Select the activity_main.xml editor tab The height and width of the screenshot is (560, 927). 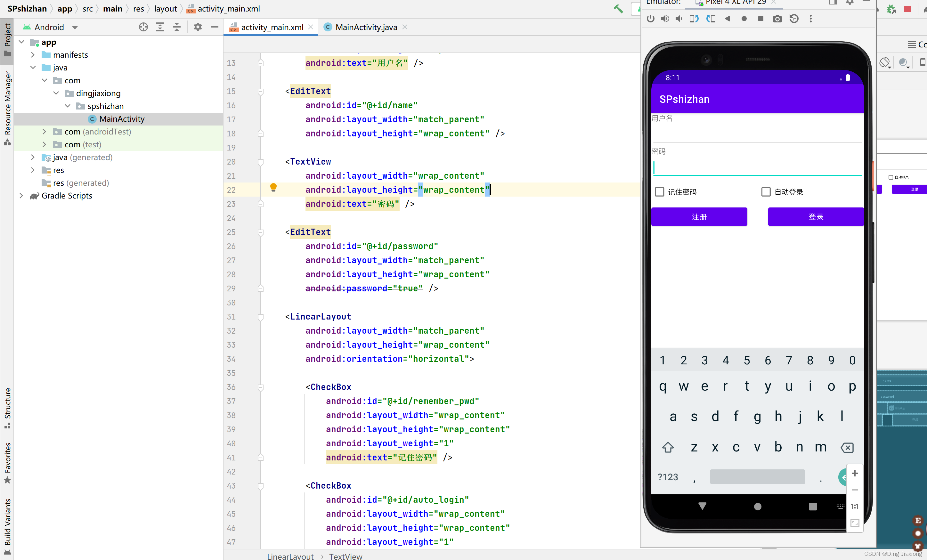pos(272,27)
